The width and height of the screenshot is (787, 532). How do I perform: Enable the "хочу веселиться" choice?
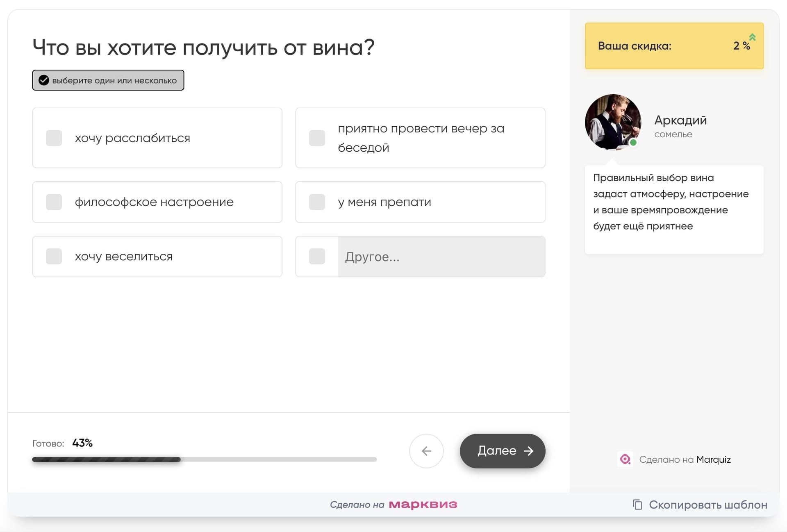(54, 257)
